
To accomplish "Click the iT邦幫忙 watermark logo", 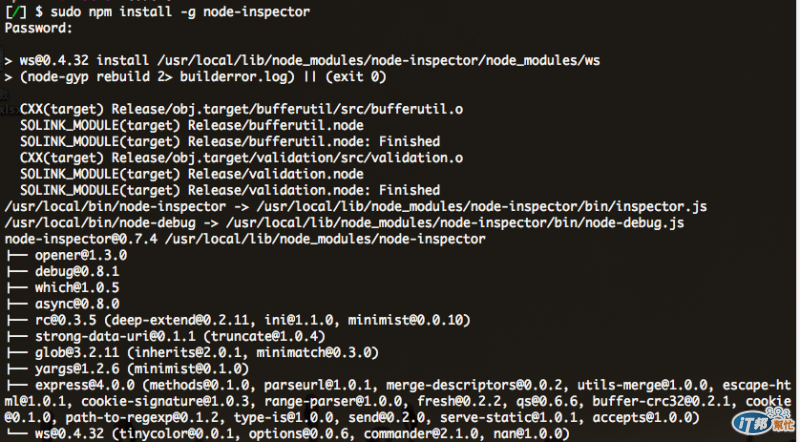I will click(x=763, y=422).
